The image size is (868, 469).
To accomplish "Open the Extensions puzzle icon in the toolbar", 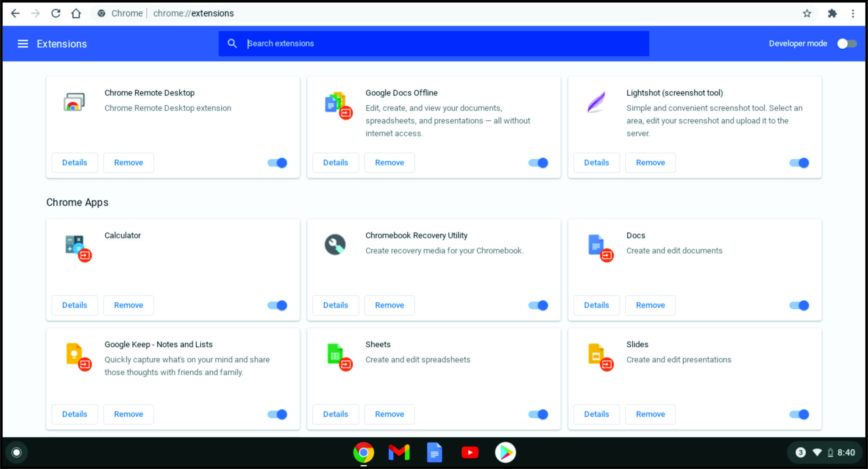I will tap(832, 13).
